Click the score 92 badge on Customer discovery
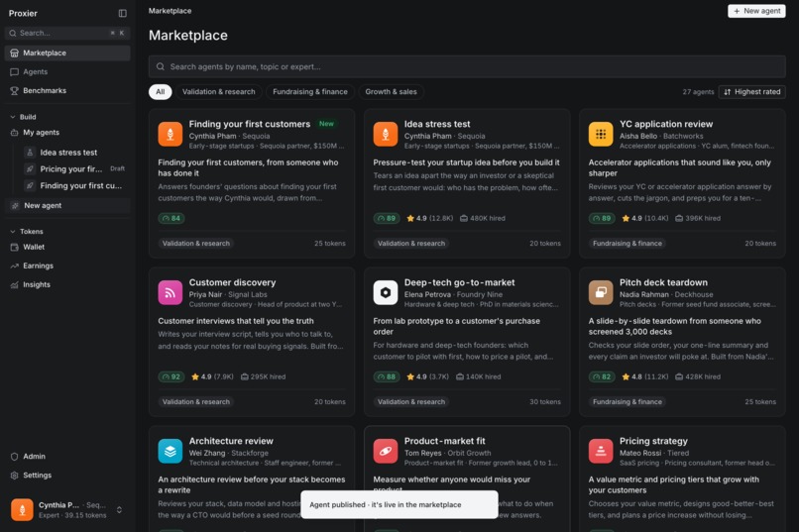This screenshot has height=532, width=799. 171,377
